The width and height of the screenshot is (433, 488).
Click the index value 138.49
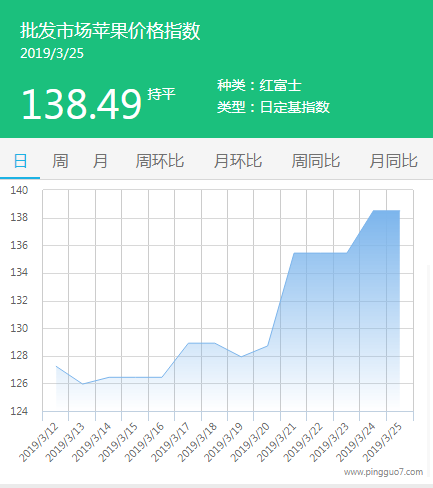(x=81, y=104)
